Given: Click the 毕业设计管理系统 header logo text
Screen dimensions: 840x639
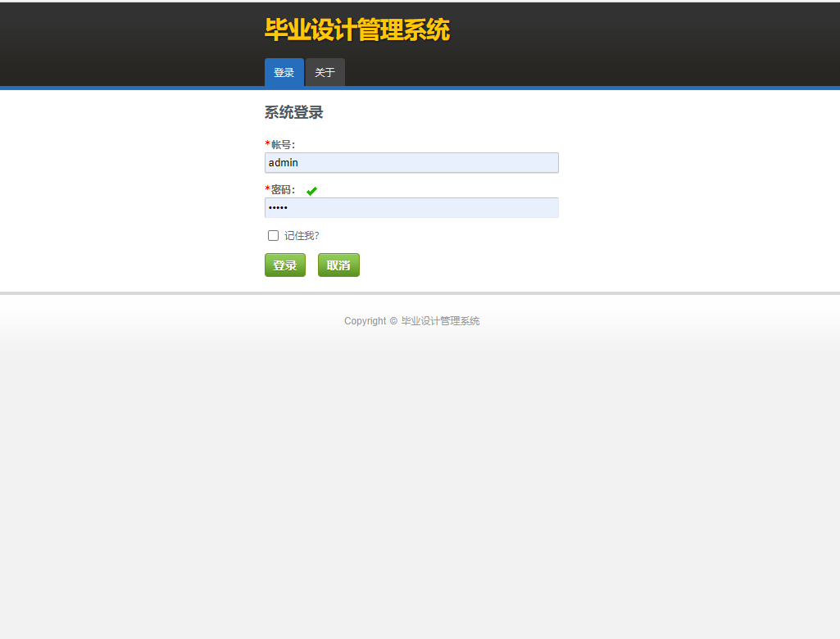Looking at the screenshot, I should tap(356, 29).
